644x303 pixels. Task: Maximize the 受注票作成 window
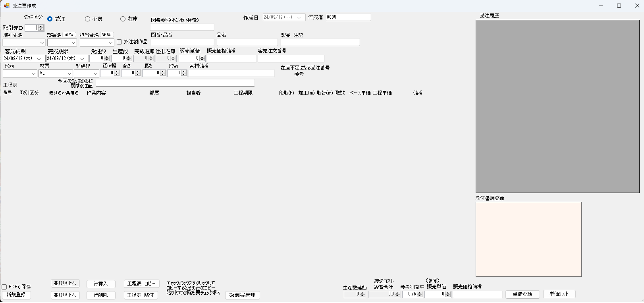(619, 6)
